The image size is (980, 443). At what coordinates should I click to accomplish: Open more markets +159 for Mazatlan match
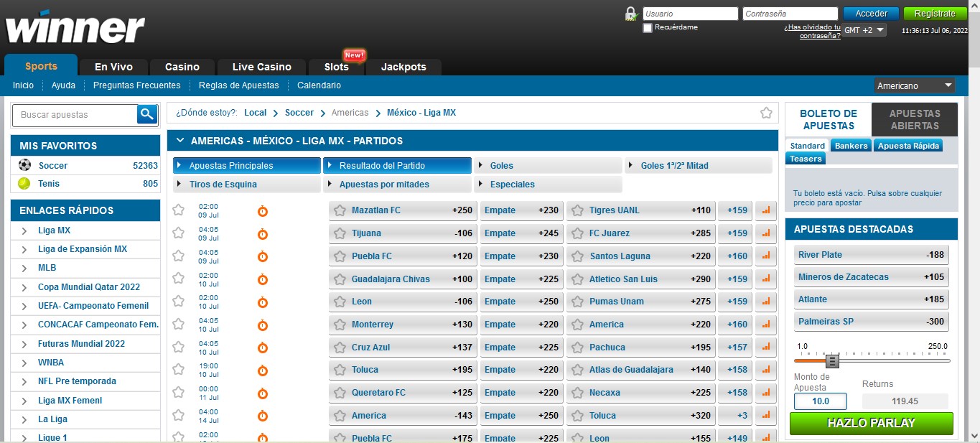[x=736, y=210]
